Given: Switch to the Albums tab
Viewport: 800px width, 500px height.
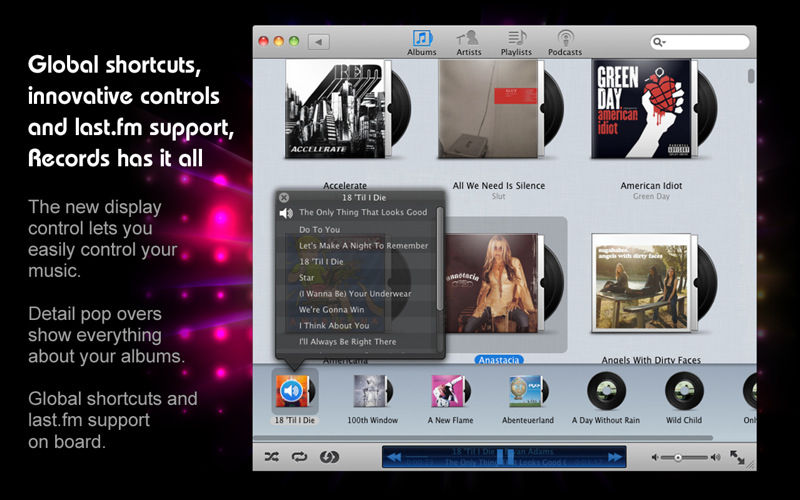Looking at the screenshot, I should pyautogui.click(x=421, y=43).
